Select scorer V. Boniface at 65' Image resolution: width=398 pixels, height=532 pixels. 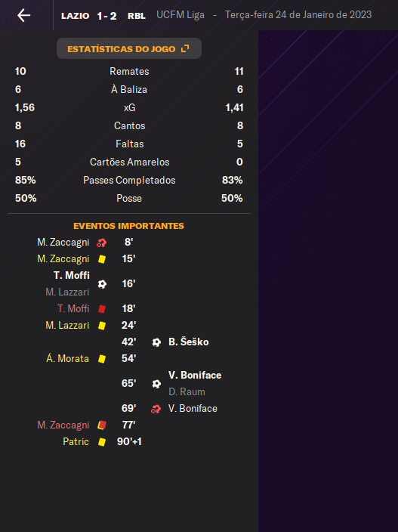coord(195,375)
